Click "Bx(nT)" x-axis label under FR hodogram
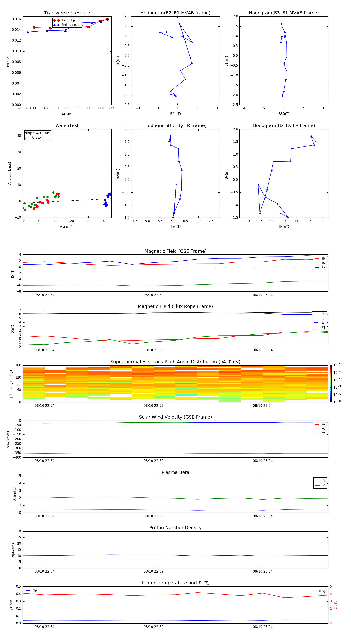The width and height of the screenshot is (351, 644). click(x=284, y=227)
